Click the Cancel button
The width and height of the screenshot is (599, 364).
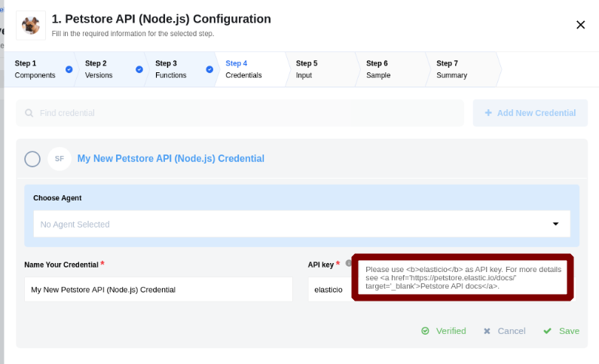(x=504, y=331)
